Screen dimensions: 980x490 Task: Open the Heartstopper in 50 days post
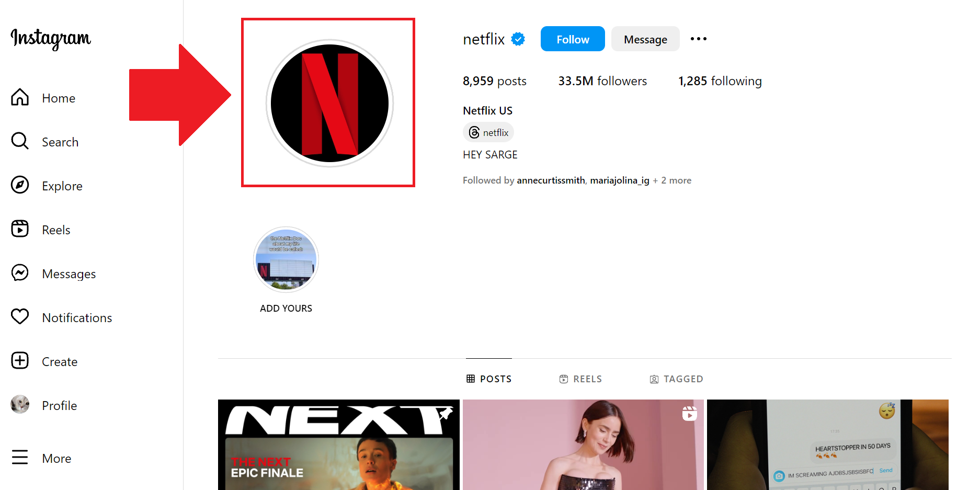click(x=828, y=445)
